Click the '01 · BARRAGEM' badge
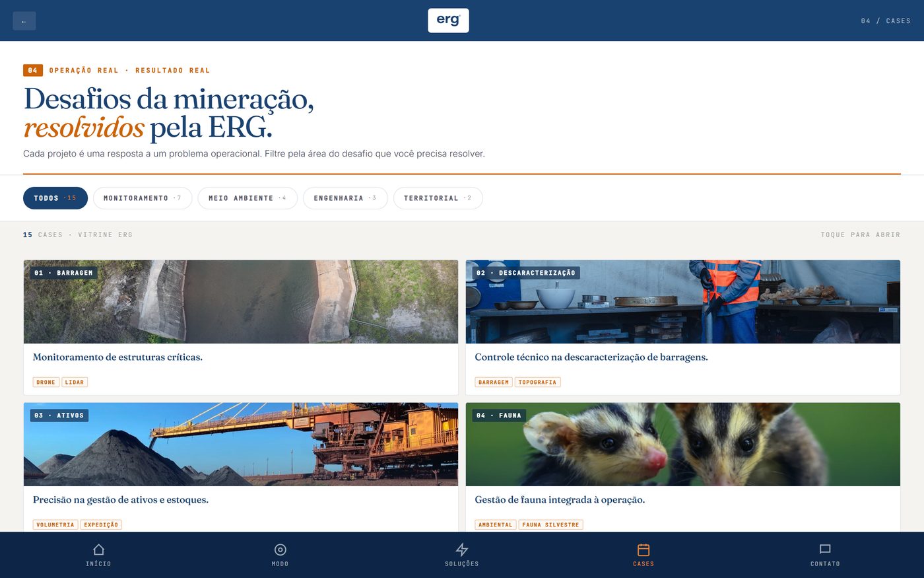Viewport: 924px width, 578px height. coord(63,273)
